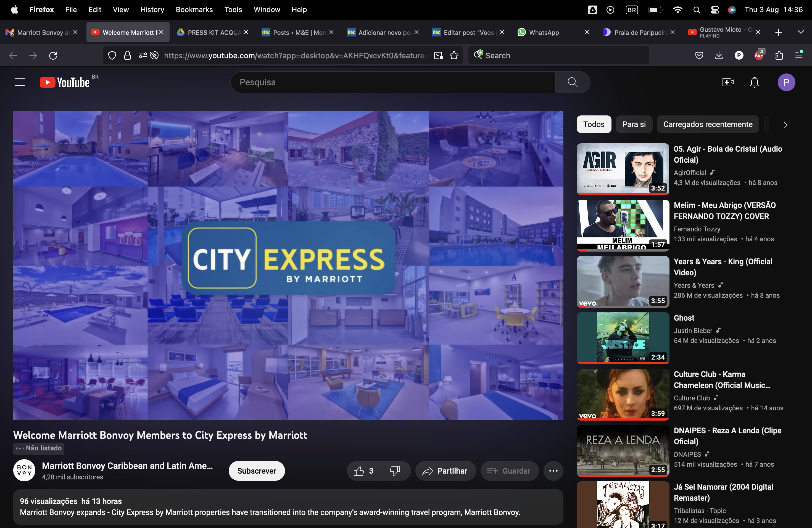
Task: Open the Bookmarks menu
Action: click(194, 10)
